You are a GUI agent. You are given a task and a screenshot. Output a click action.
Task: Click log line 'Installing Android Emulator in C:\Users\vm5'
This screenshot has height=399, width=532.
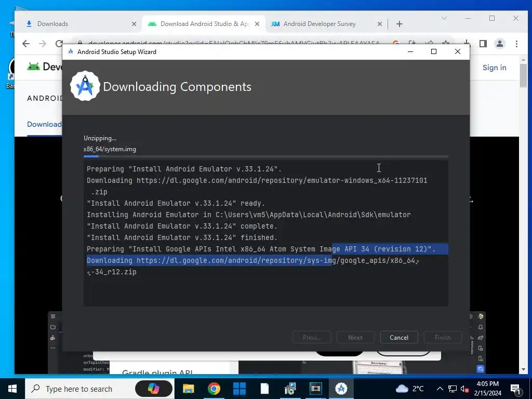pos(249,215)
